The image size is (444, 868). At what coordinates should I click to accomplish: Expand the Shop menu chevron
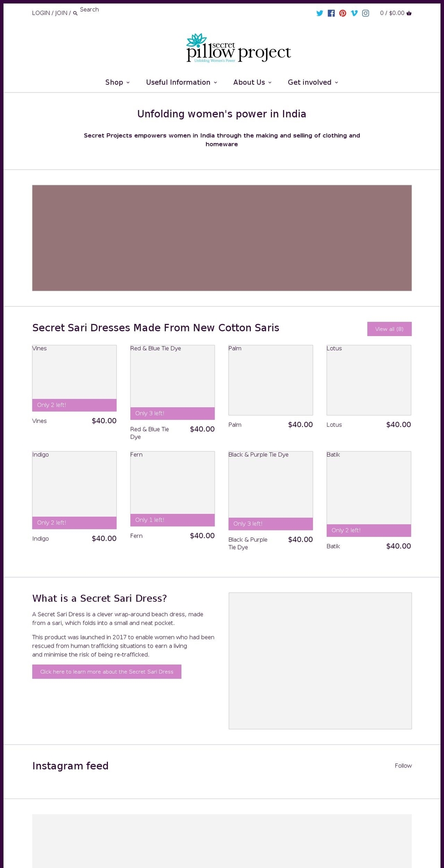click(128, 82)
